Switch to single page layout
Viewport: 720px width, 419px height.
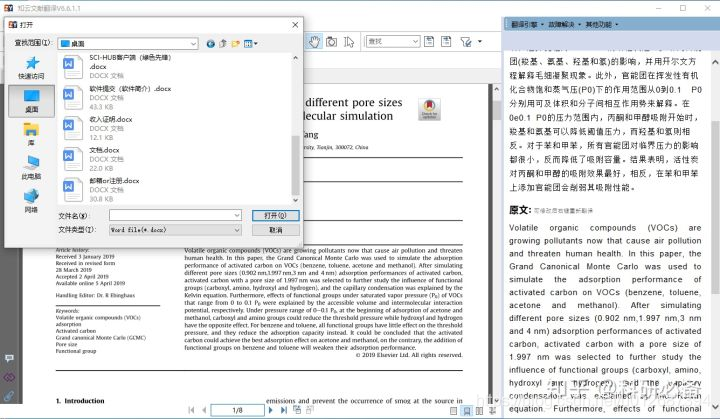tap(453, 411)
